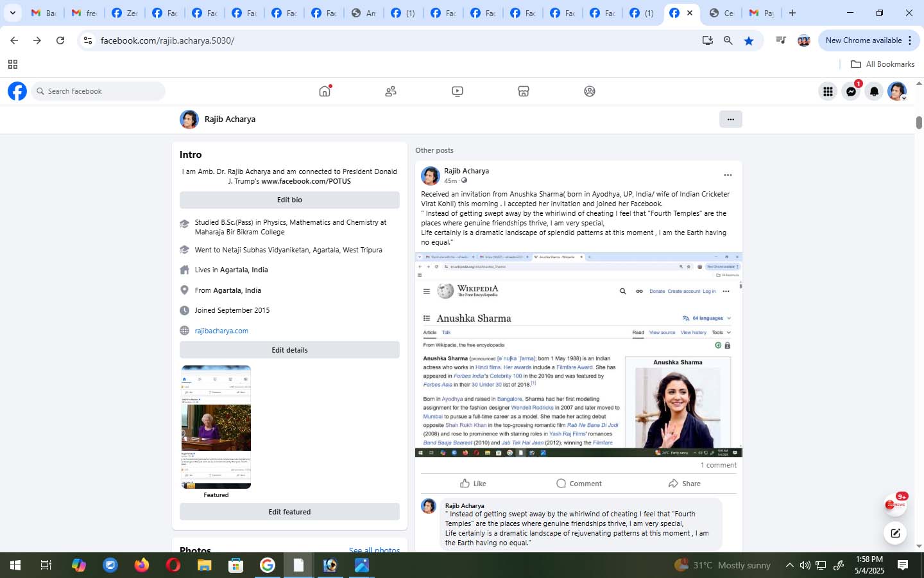
Task: Open account menu via profile picture
Action: [897, 91]
